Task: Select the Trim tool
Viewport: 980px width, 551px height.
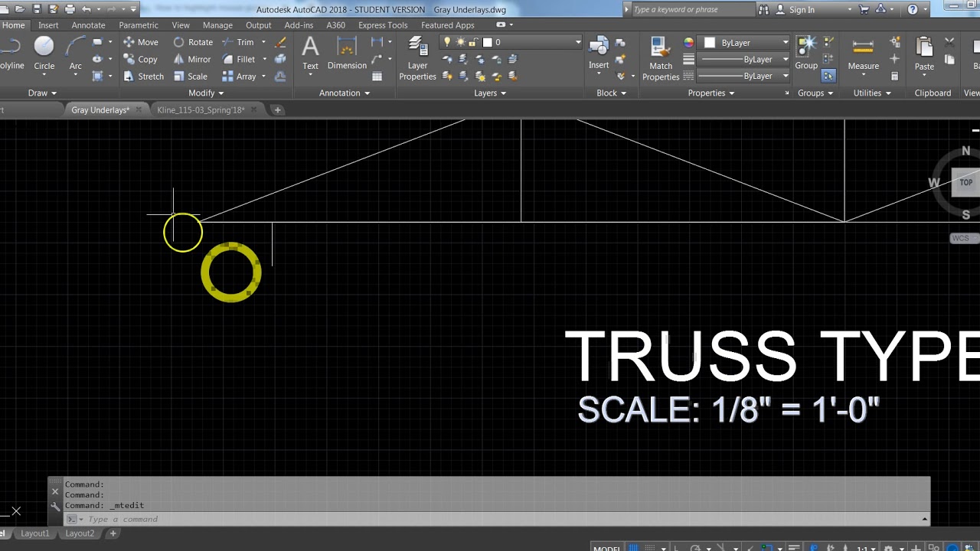Action: click(x=238, y=42)
